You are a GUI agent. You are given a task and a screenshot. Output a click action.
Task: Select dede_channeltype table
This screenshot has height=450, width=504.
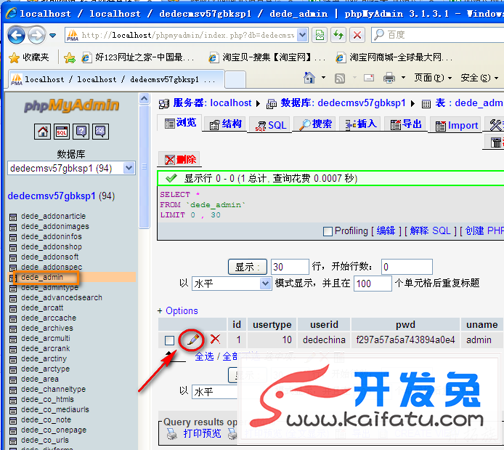(x=53, y=389)
